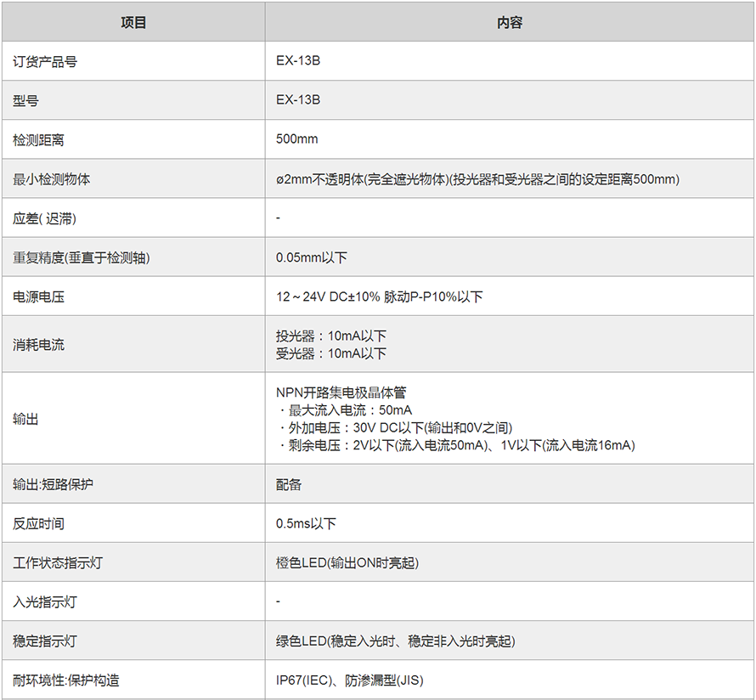Click the 受光器：10mA以下 text line
The width and height of the screenshot is (756, 700).
coord(331,353)
